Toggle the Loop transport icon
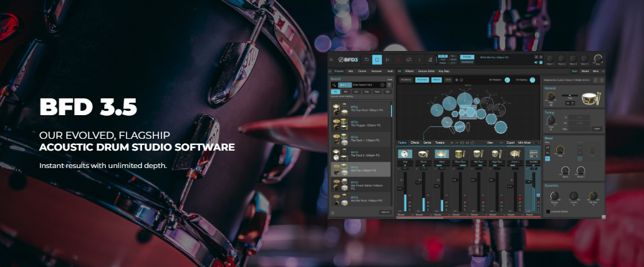This screenshot has width=644, height=267. click(409, 60)
